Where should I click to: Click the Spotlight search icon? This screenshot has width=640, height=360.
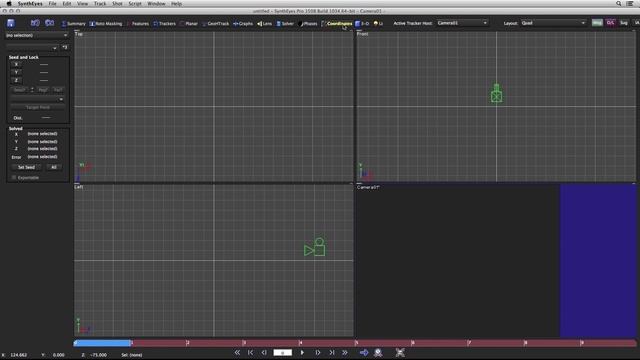[x=619, y=4]
